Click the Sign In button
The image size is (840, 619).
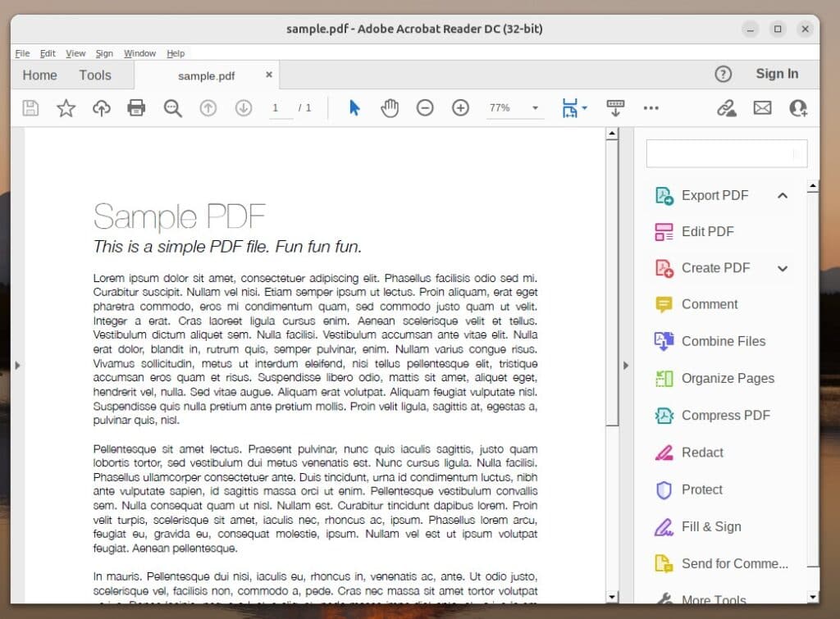pyautogui.click(x=776, y=73)
